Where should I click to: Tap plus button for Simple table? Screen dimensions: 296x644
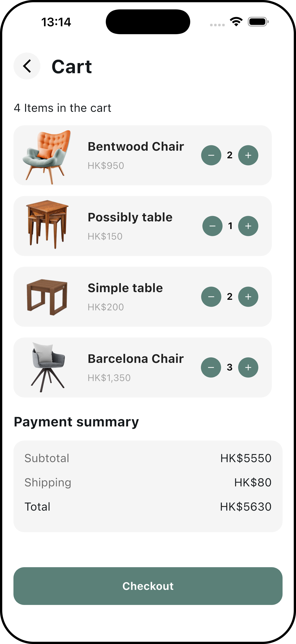click(248, 297)
